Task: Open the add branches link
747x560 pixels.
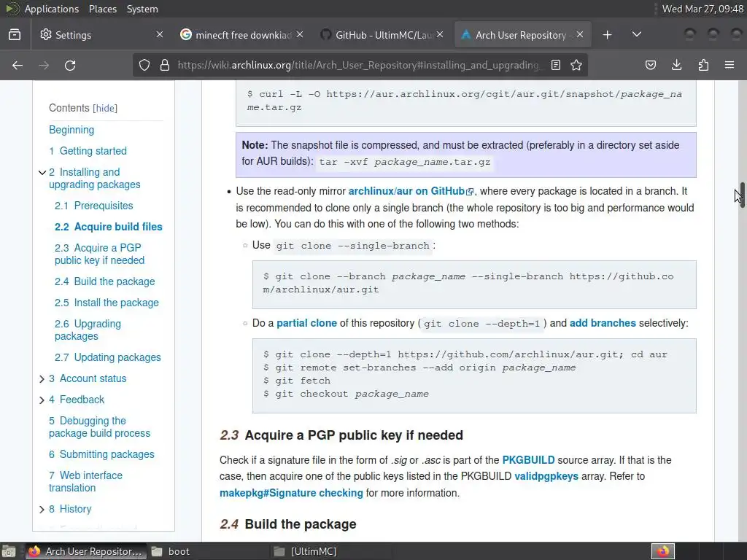Action: pyautogui.click(x=603, y=323)
